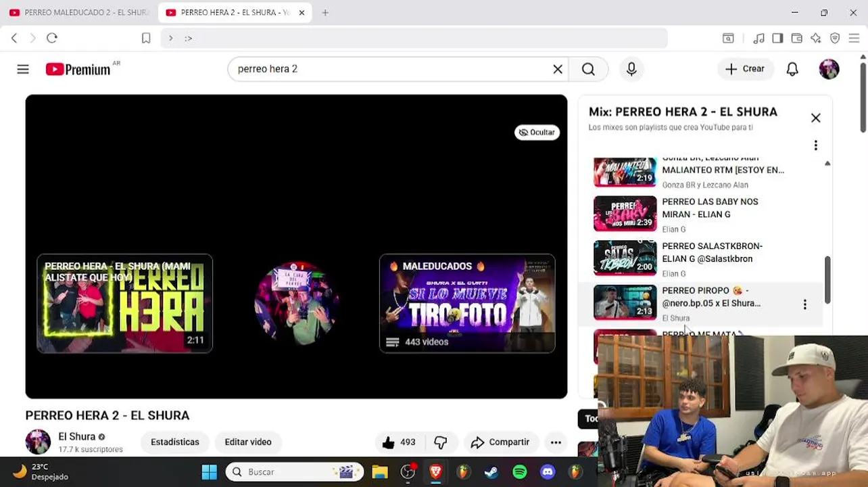The width and height of the screenshot is (868, 487).
Task: Open the MALEDUCADOS 443 videos playlist card
Action: click(467, 304)
